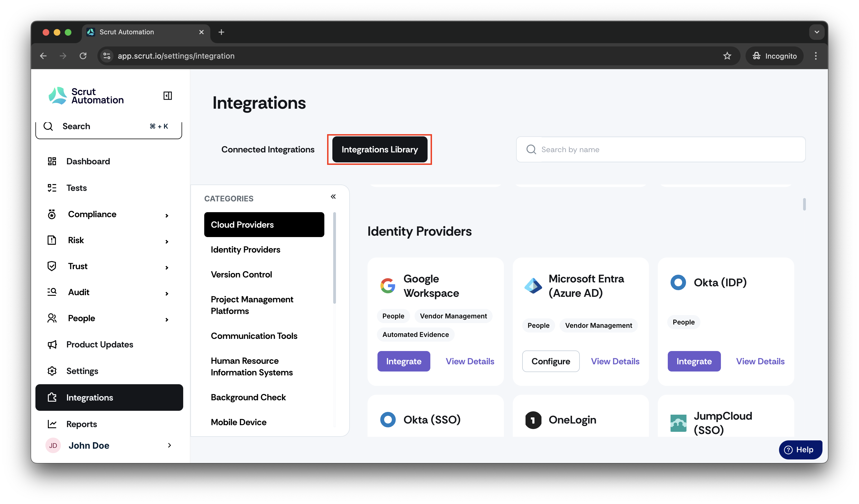Click the Dashboard grid icon

point(52,161)
